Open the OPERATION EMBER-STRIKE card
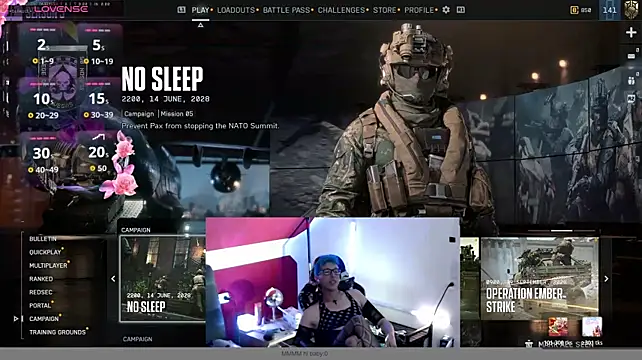This screenshot has height=360, width=642. 539,278
